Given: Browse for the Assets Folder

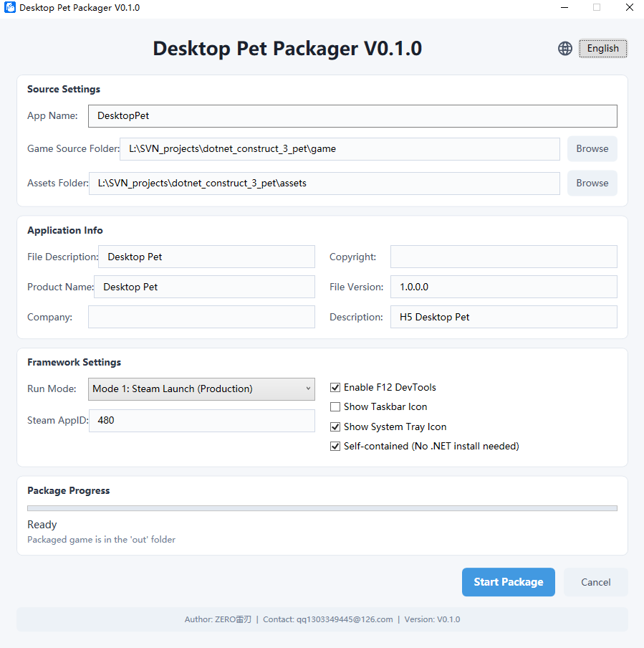Looking at the screenshot, I should (x=592, y=184).
